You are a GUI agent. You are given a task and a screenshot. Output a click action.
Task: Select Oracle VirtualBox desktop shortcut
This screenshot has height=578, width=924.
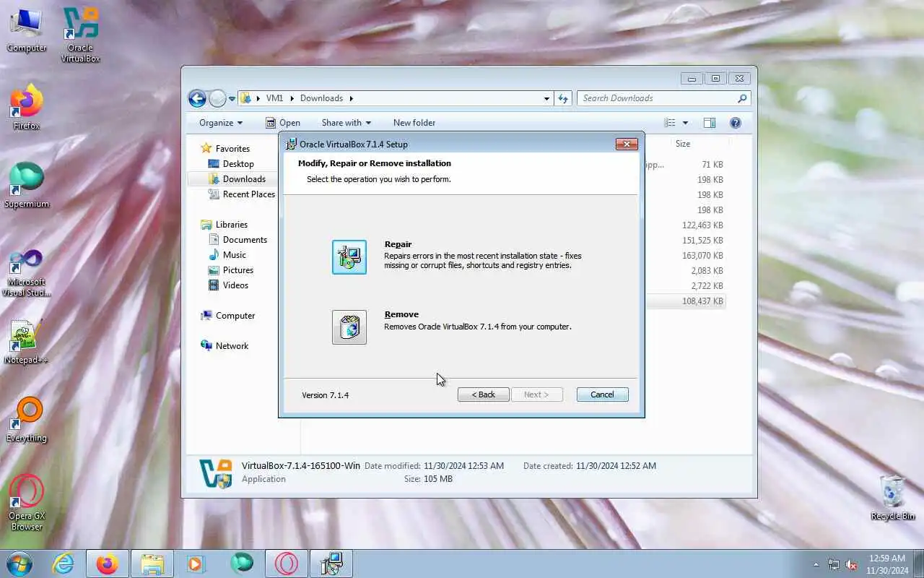pyautogui.click(x=80, y=35)
